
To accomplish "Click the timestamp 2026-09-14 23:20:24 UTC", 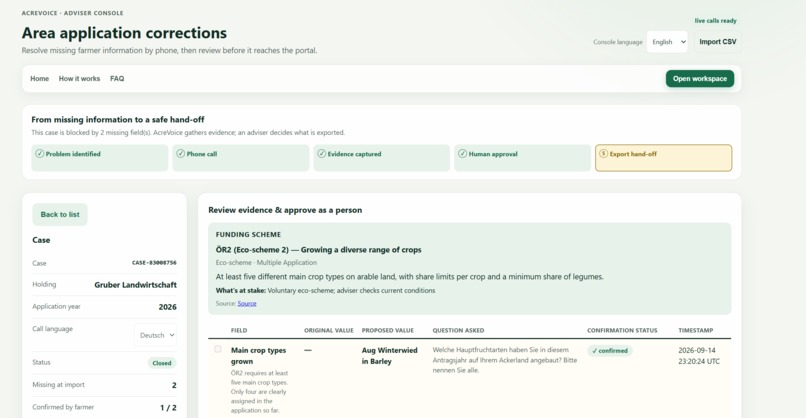I will [x=699, y=356].
